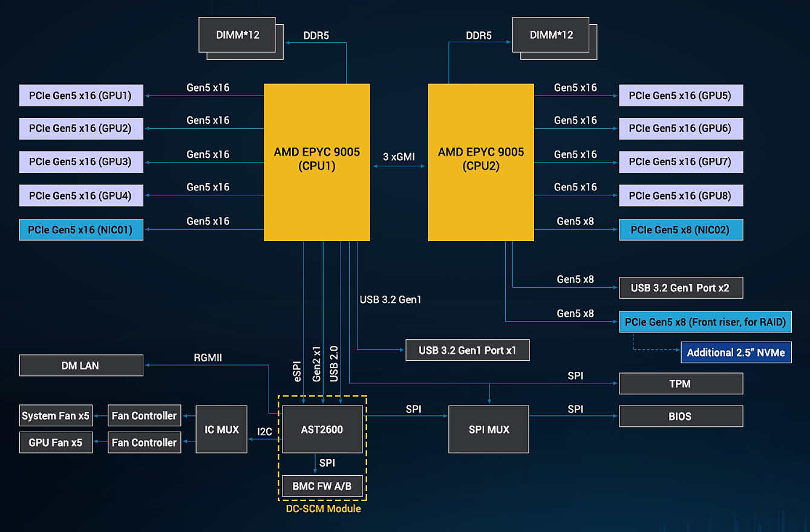The height and width of the screenshot is (532, 810).
Task: Click the DIMM*12 block feeding CPU1
Action: [x=238, y=34]
